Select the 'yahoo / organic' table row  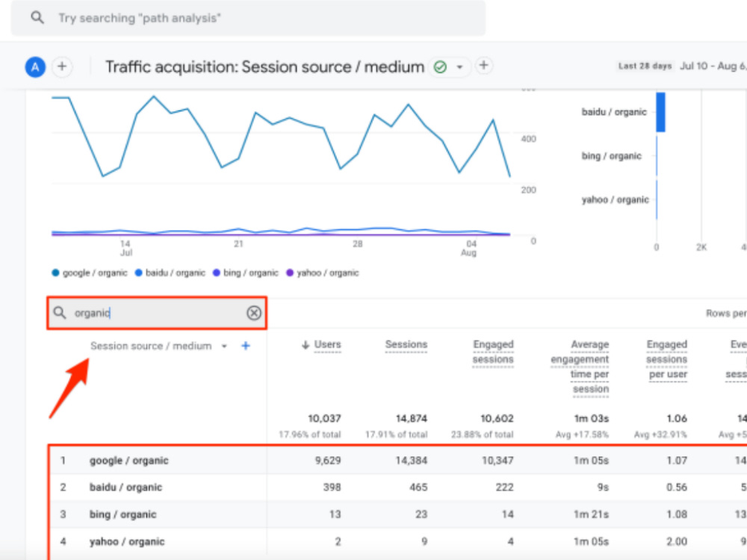[x=398, y=541]
